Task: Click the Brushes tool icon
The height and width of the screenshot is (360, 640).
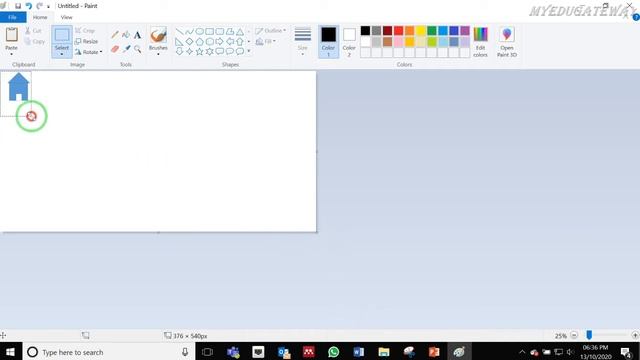Action: (x=158, y=35)
